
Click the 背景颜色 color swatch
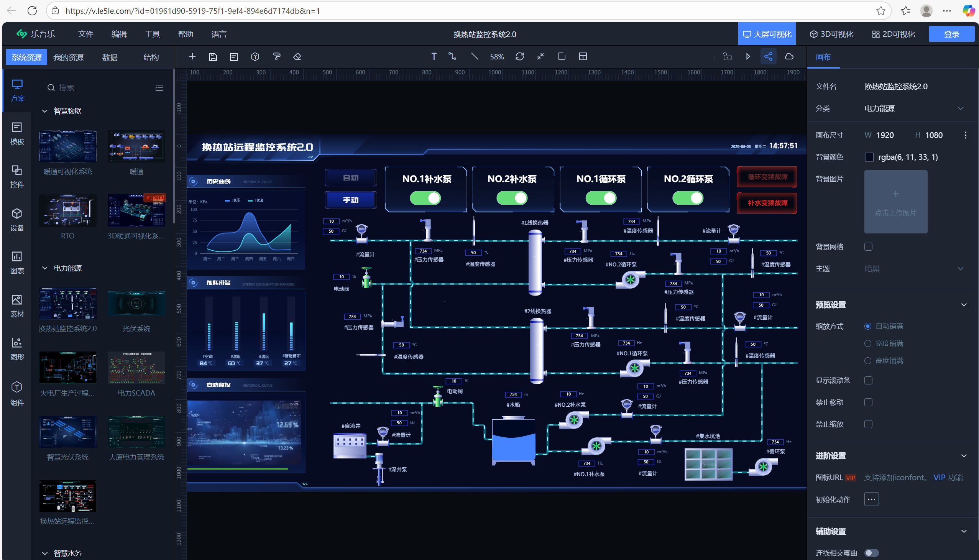(869, 157)
